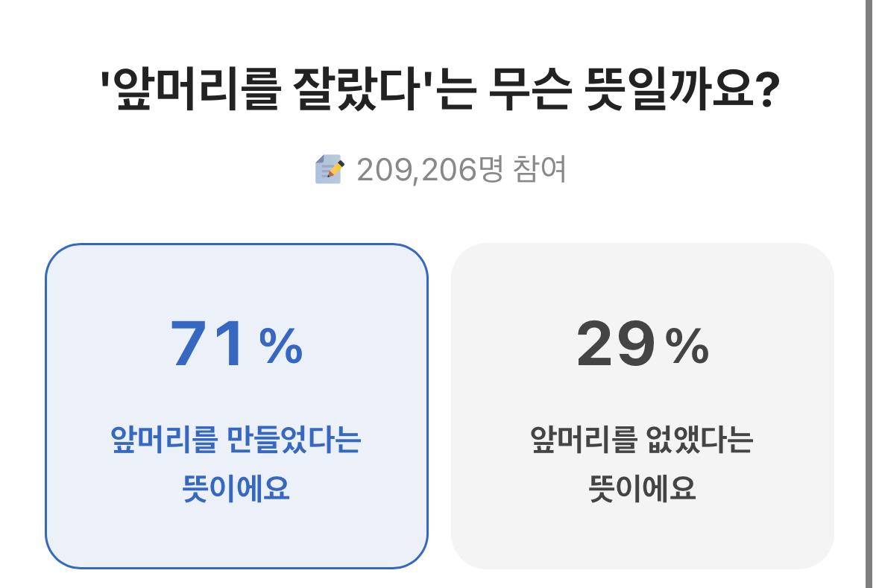Click the gray 29 percentage number
879x588 pixels.
point(615,344)
